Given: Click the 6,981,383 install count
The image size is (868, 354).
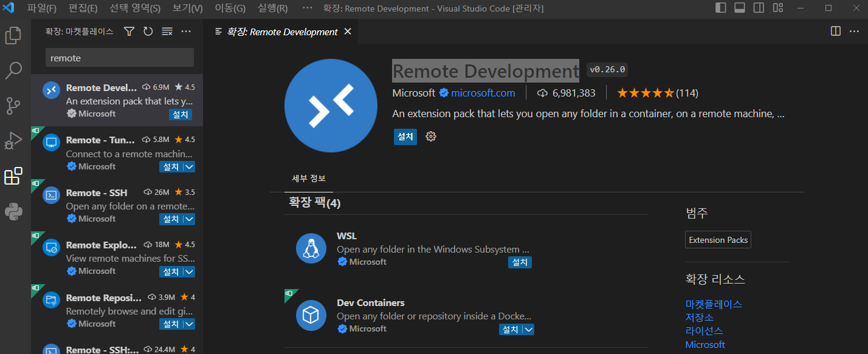Looking at the screenshot, I should pyautogui.click(x=567, y=93).
